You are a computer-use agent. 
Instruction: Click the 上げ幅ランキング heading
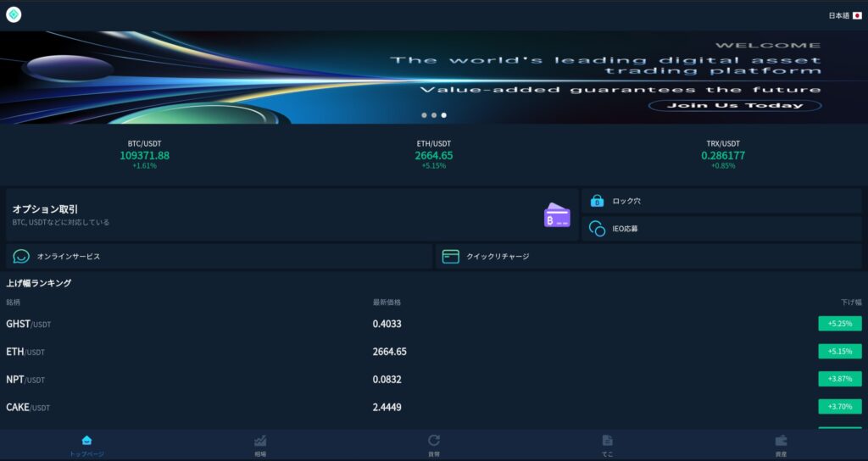click(x=39, y=283)
